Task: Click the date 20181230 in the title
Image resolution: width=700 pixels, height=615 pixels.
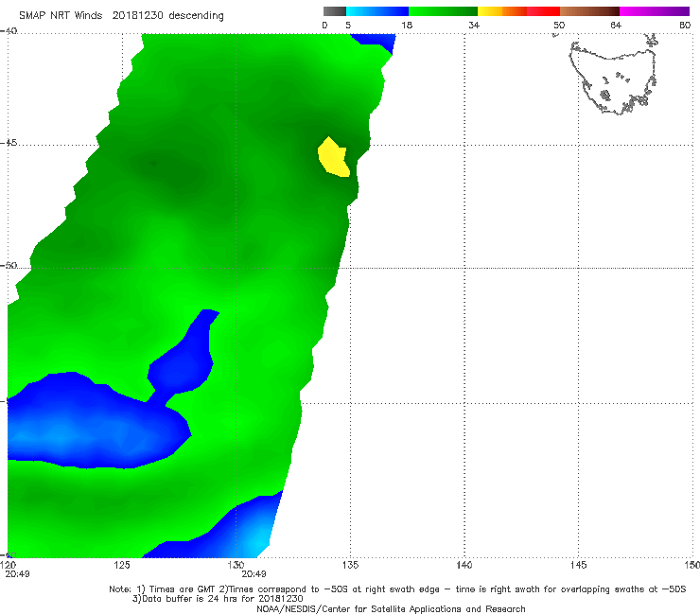Action: (138, 16)
